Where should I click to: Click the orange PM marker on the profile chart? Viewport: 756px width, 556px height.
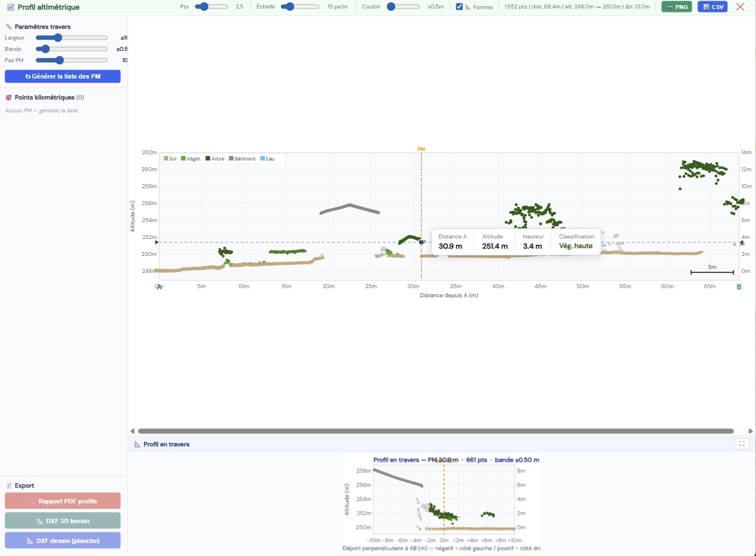click(421, 149)
